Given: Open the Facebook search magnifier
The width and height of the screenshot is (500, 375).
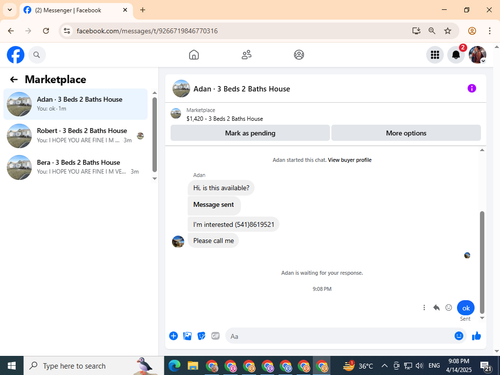Looking at the screenshot, I should pyautogui.click(x=37, y=55).
